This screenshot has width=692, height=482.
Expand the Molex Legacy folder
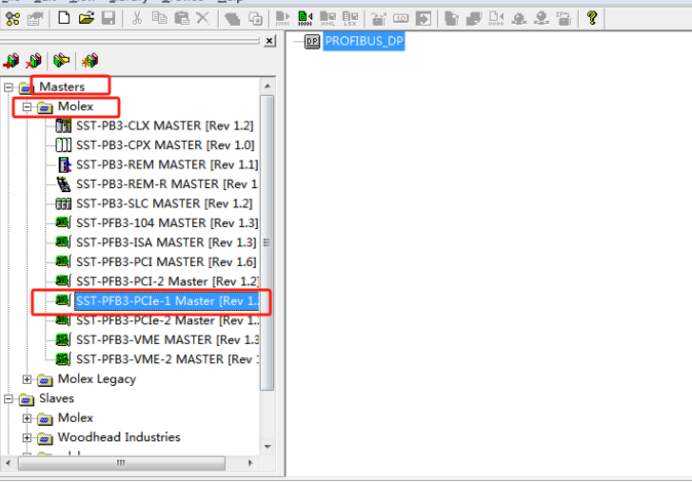pos(27,379)
